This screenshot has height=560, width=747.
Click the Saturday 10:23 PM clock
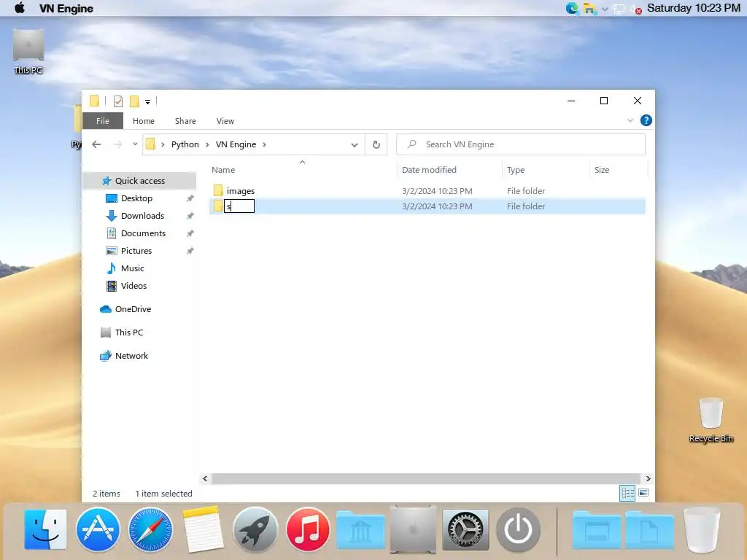click(694, 8)
